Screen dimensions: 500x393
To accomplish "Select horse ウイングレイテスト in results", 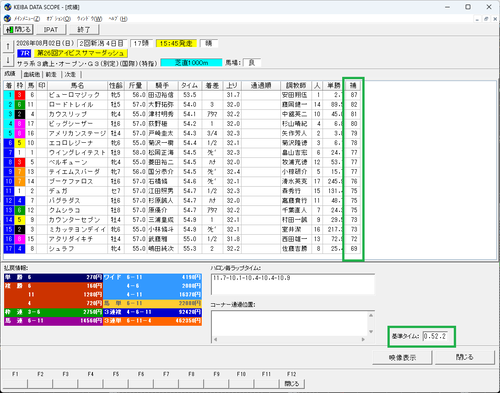I will pyautogui.click(x=77, y=153).
